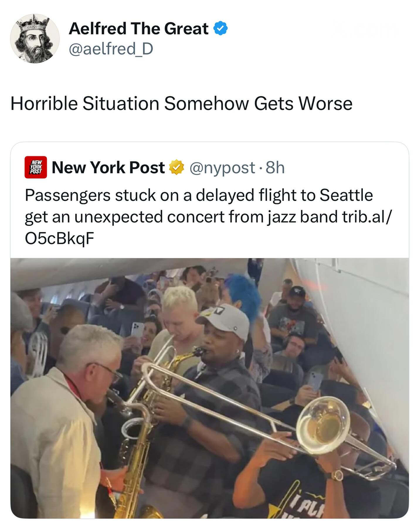This screenshot has height=532, width=419.
Task: Open the @nypost handle
Action: (222, 168)
